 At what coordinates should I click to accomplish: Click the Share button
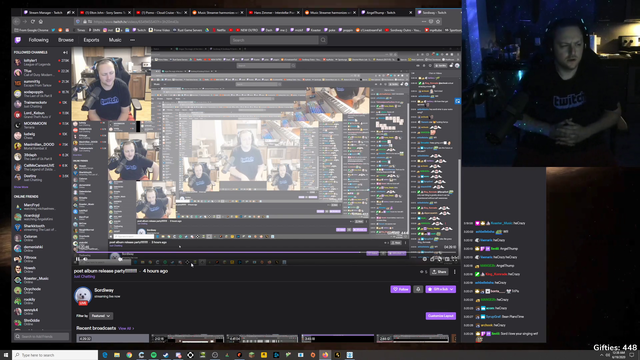pos(439,272)
